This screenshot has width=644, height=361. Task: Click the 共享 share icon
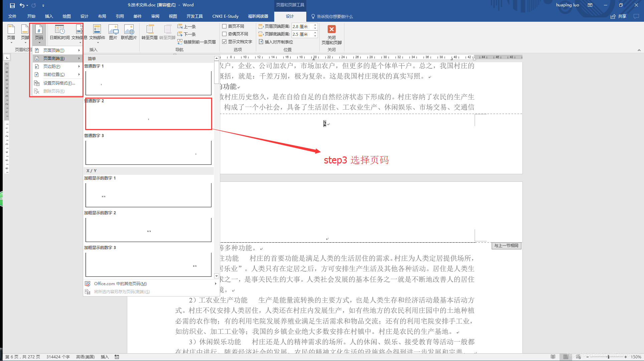point(618,16)
